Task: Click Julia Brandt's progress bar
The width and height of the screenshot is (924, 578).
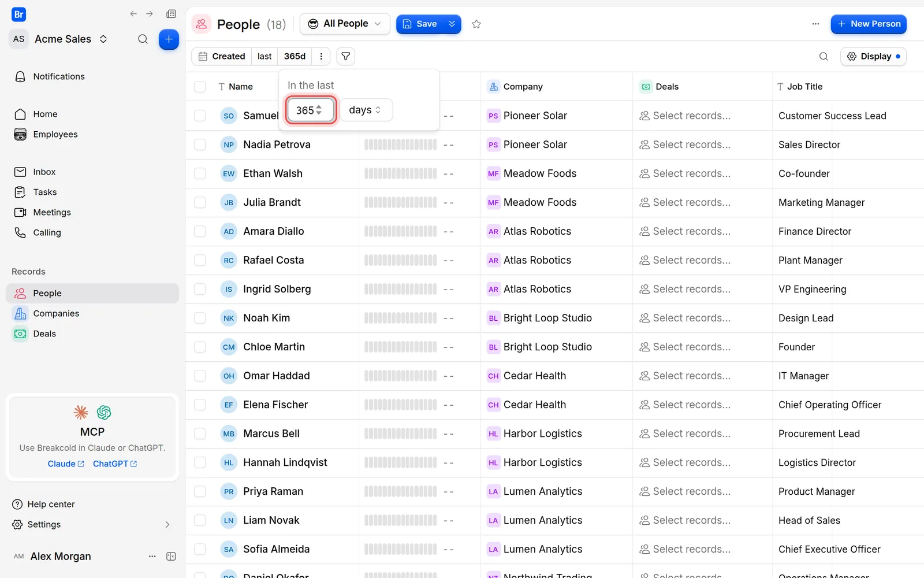Action: pyautogui.click(x=400, y=202)
